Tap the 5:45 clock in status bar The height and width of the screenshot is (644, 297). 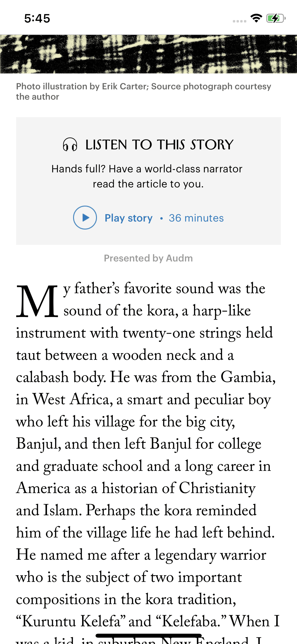point(37,19)
